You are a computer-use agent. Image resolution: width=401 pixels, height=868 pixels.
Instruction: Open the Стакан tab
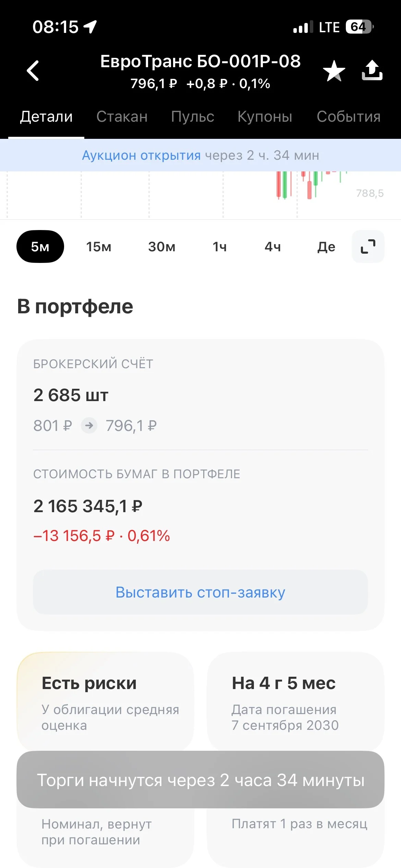pos(122,117)
